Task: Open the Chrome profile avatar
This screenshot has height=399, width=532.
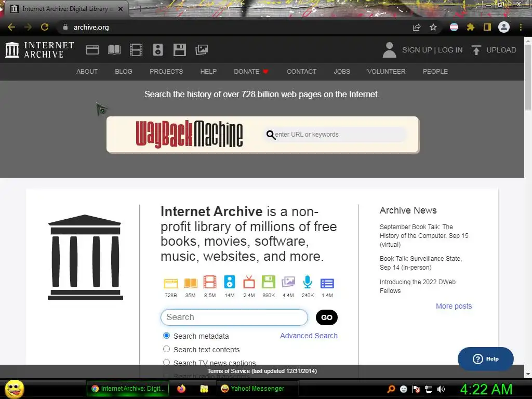Action: (x=504, y=27)
